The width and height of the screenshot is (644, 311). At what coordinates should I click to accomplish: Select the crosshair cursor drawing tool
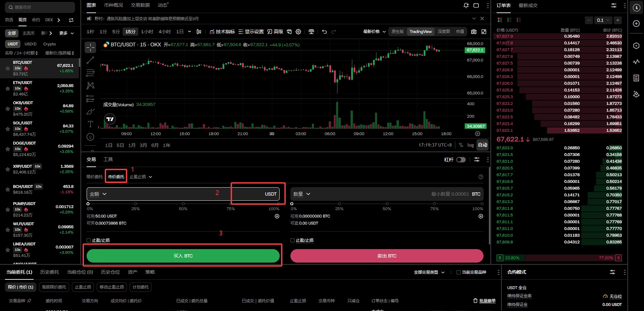click(90, 47)
